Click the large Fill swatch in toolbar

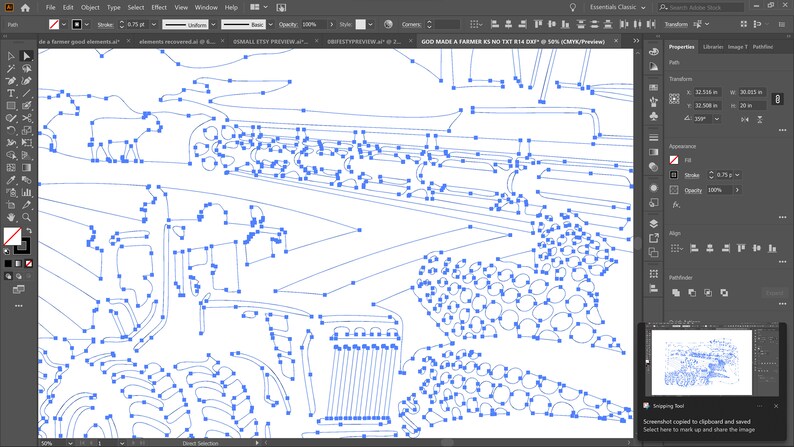point(13,236)
